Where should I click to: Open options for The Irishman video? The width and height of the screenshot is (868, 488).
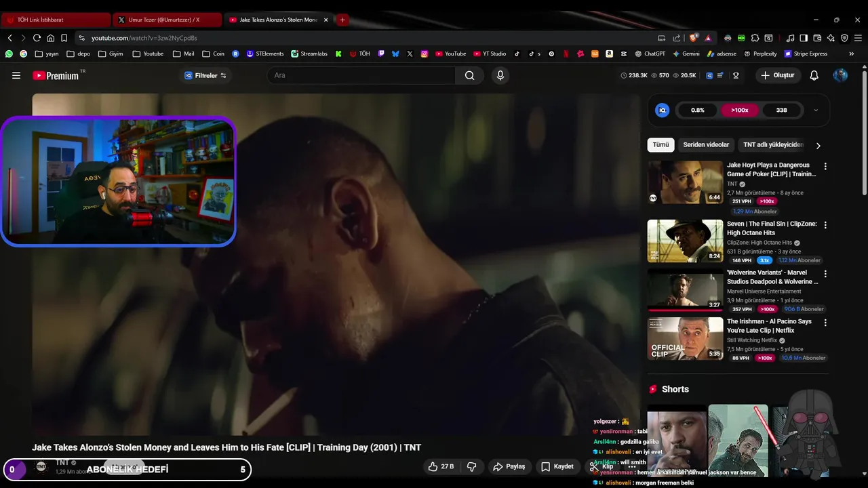(x=825, y=322)
